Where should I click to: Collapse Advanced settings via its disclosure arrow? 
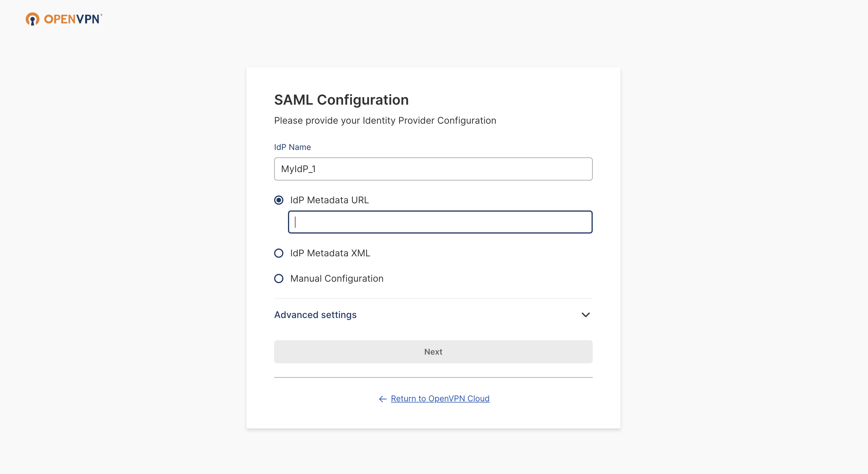585,315
